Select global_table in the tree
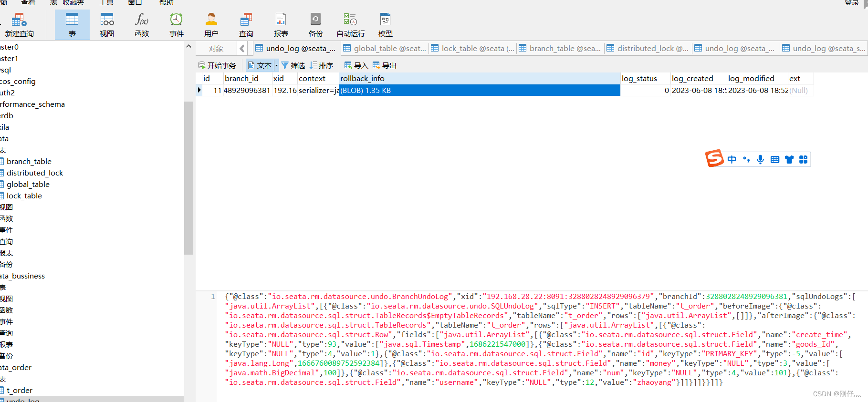868x402 pixels. point(28,184)
